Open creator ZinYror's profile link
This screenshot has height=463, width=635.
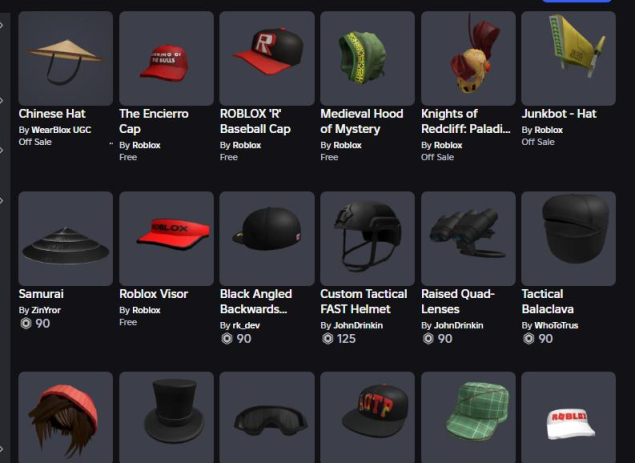(x=46, y=310)
